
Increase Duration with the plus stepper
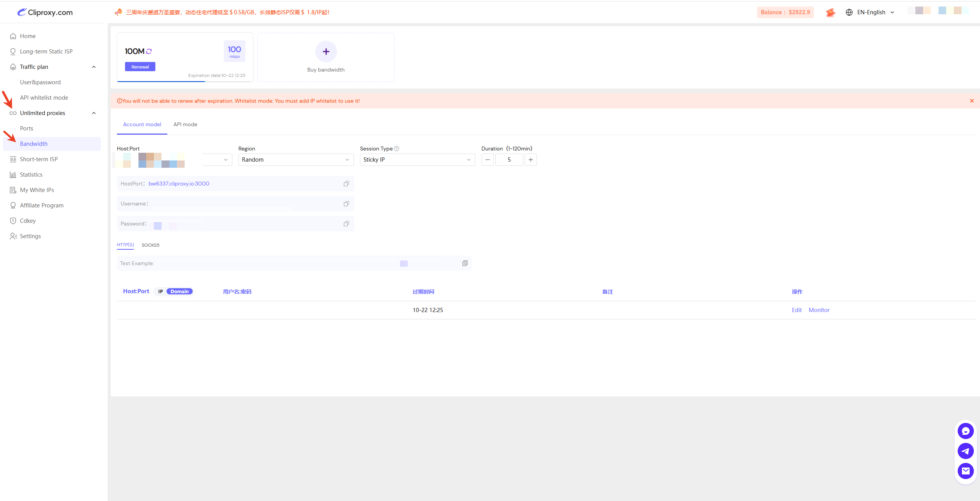530,160
